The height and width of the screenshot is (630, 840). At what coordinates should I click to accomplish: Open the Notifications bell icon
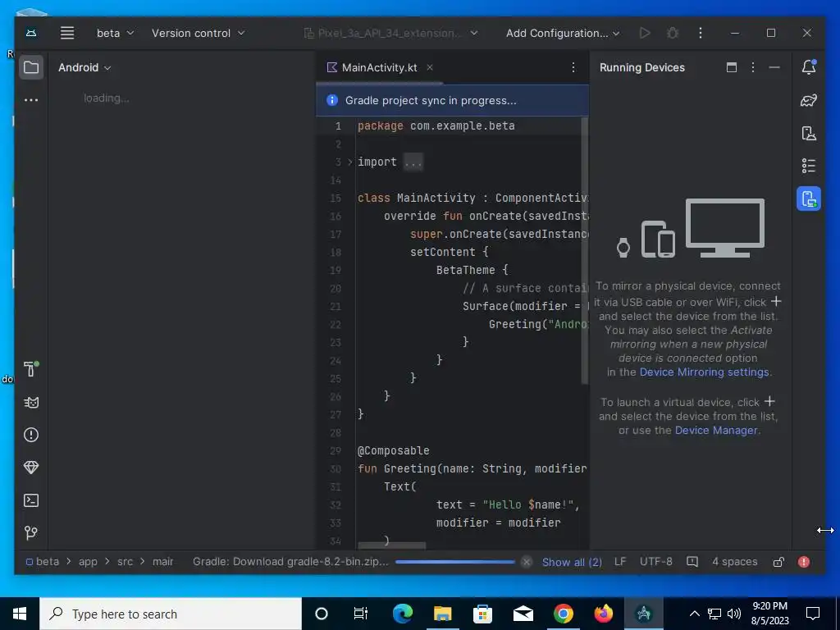[x=808, y=67]
